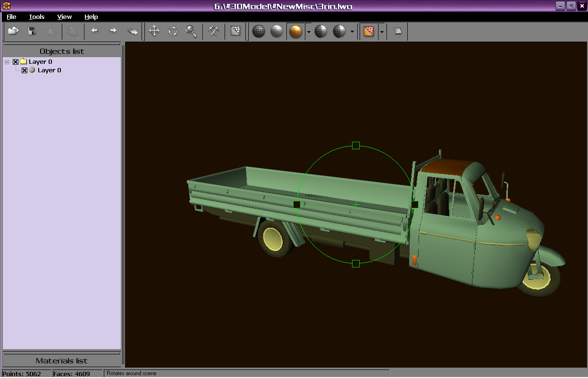Viewport: 588px width, 378px height.
Task: Click the single right arrow toolbar button
Action: 113,32
